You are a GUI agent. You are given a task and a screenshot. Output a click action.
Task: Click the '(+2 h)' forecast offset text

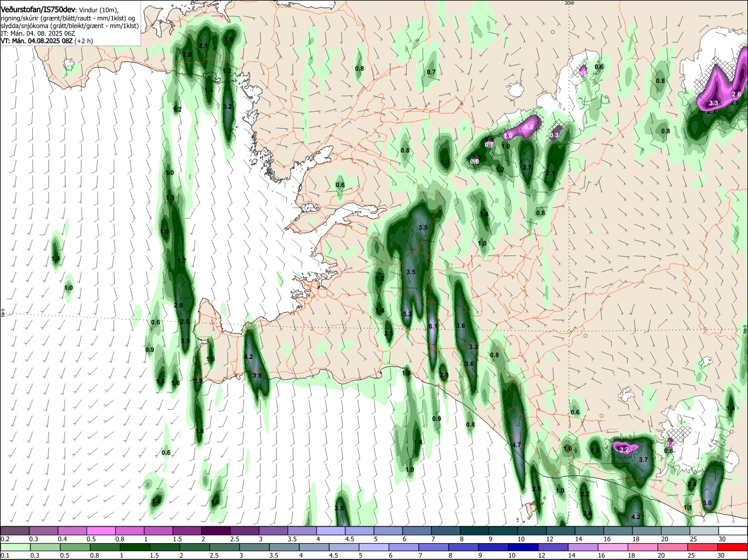(x=84, y=41)
